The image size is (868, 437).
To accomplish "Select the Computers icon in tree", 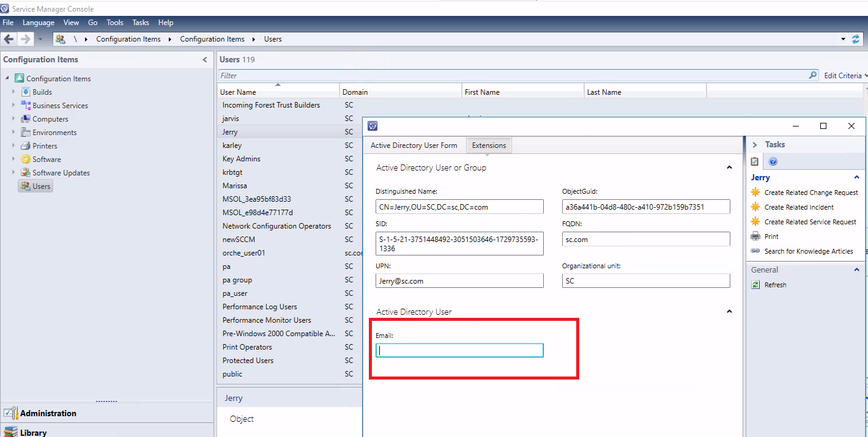I will 26,119.
